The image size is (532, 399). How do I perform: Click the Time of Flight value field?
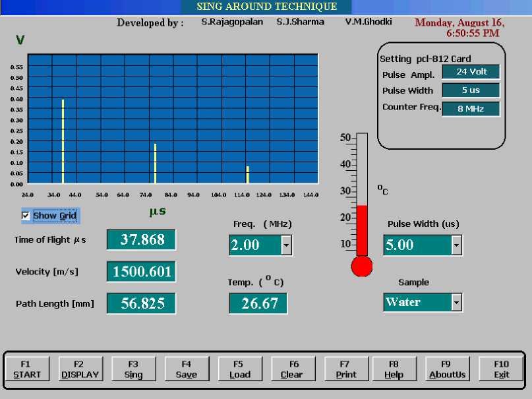pyautogui.click(x=141, y=240)
